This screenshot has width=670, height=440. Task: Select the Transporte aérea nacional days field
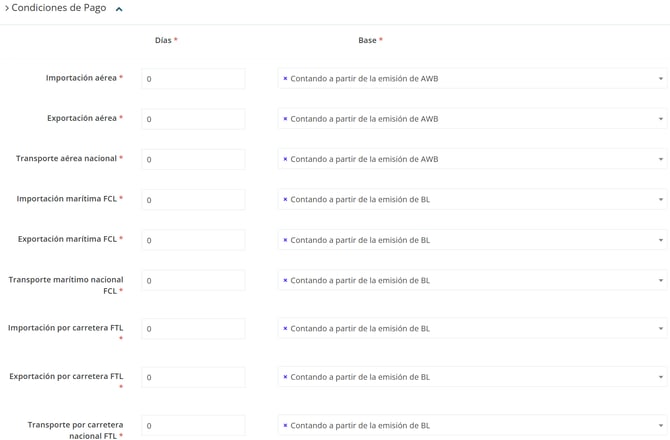pos(193,159)
